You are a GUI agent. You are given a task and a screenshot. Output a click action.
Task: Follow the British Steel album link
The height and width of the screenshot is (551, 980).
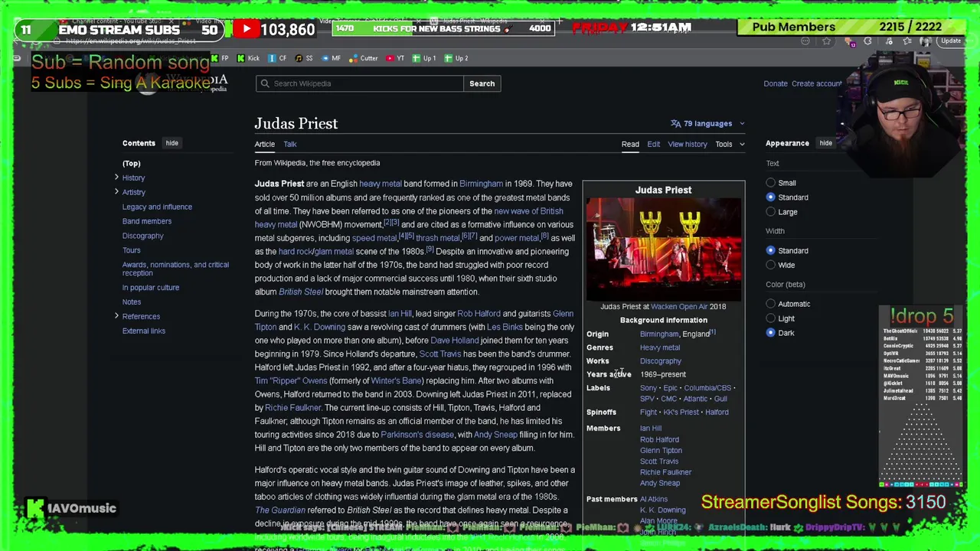pos(301,292)
